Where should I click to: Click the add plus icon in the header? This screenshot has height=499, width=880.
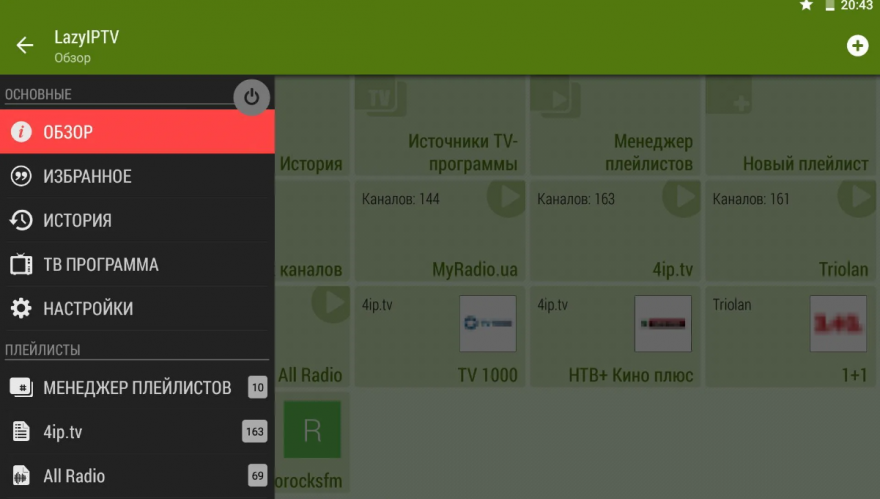tap(857, 45)
